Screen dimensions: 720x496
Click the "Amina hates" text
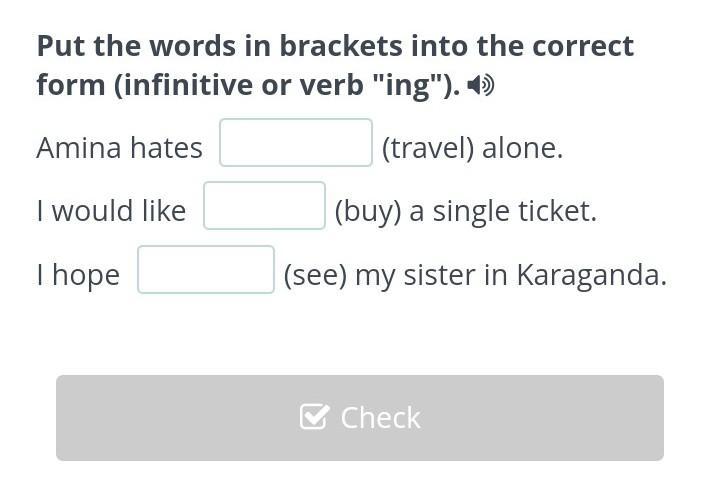tap(119, 148)
